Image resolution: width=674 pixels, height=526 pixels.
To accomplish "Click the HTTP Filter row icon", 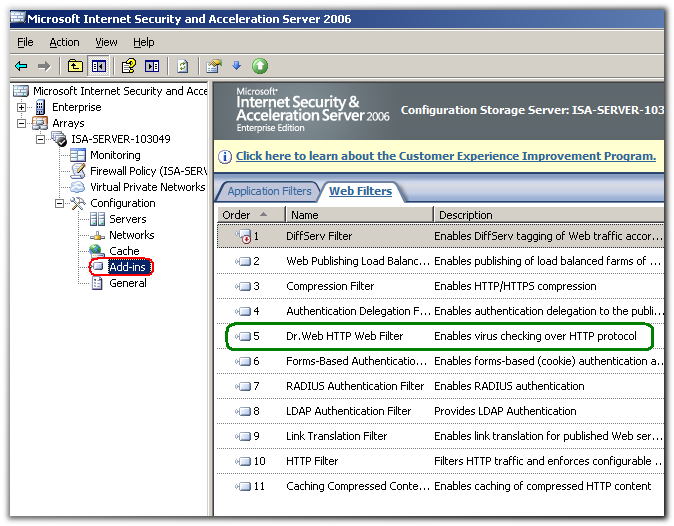I will click(x=243, y=462).
